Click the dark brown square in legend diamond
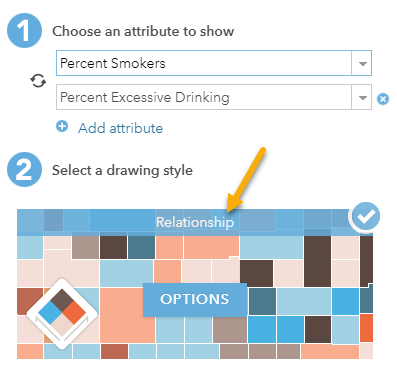This screenshot has width=397, height=372. point(62,300)
